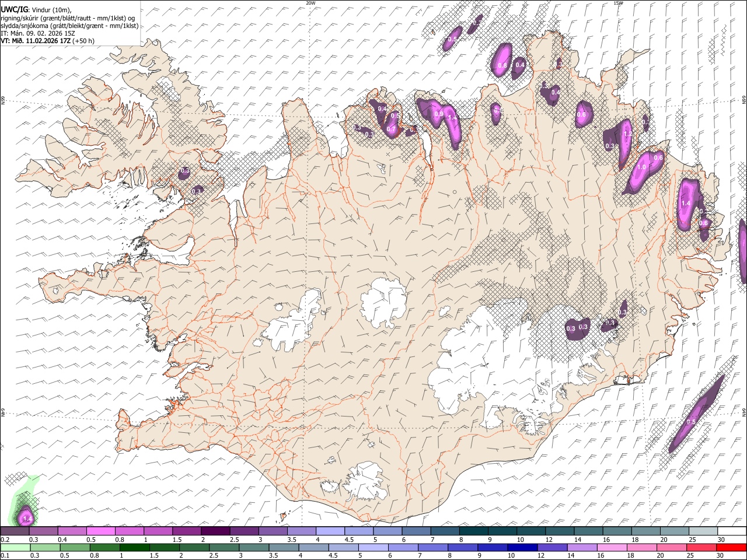Click the light pink 16 mm rain scale swatch
The height and width of the screenshot is (560, 747).
(x=612, y=547)
